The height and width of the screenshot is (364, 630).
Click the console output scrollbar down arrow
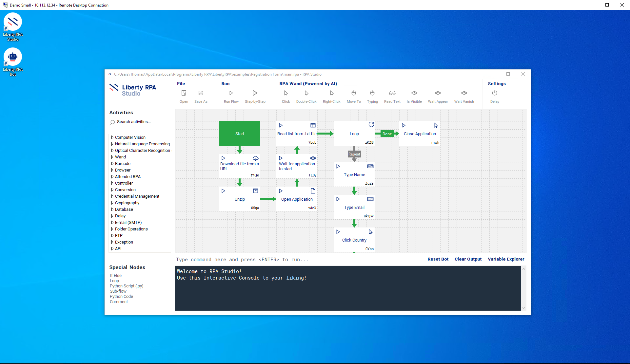tap(523, 308)
